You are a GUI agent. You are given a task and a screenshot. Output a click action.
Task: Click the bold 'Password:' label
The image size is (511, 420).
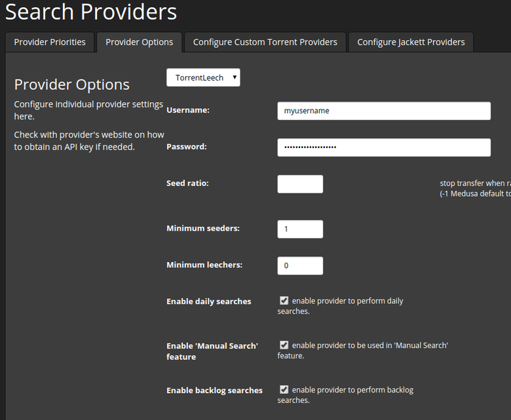(x=187, y=147)
